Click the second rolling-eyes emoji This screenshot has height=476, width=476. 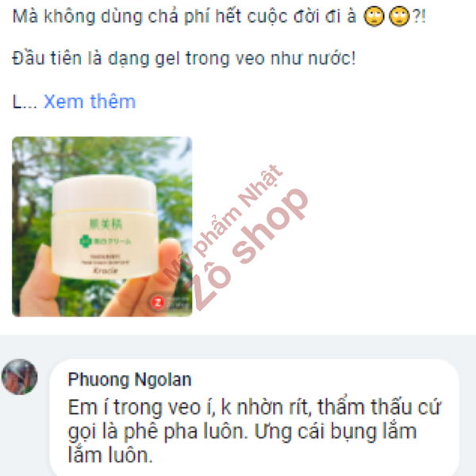(x=399, y=17)
